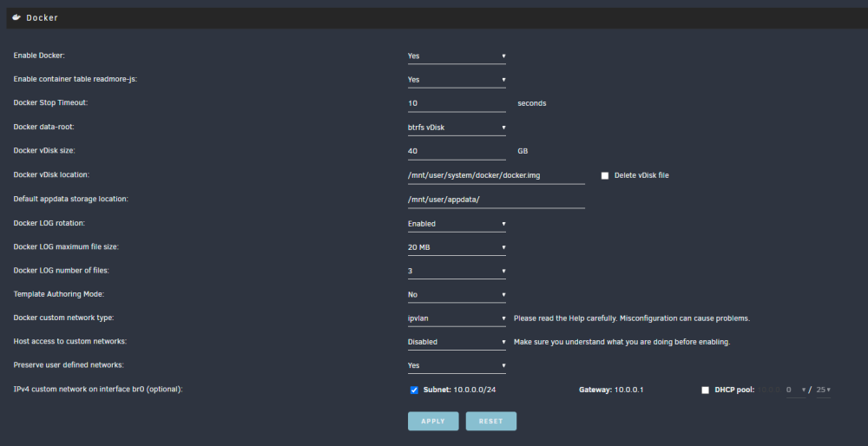The image size is (868, 446).
Task: Open Preserve user defined networks dropdown
Action: (x=457, y=366)
